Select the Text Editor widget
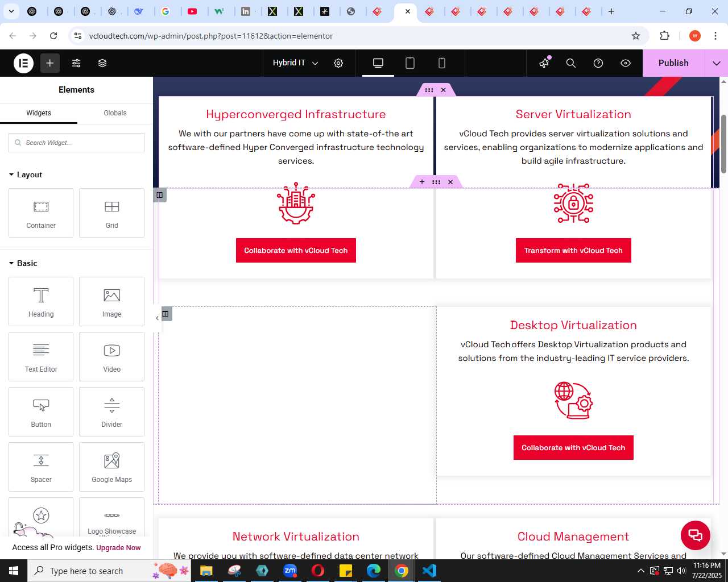 [x=41, y=356]
